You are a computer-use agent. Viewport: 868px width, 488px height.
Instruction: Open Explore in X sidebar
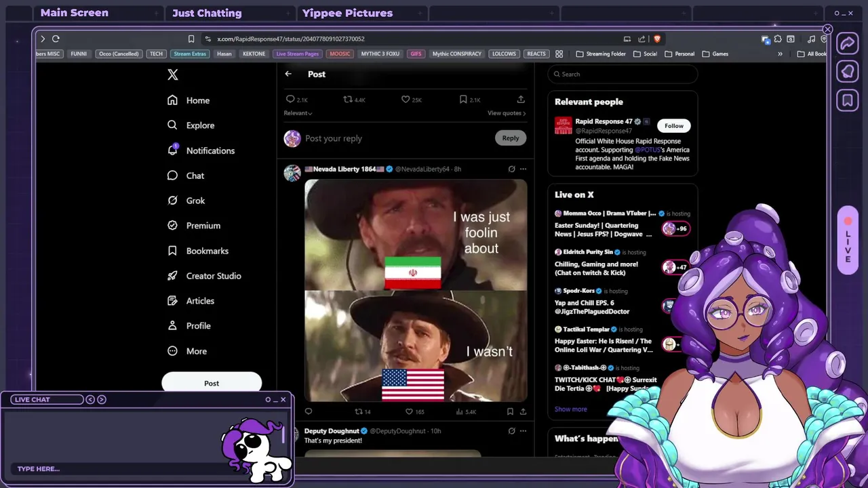coord(191,125)
